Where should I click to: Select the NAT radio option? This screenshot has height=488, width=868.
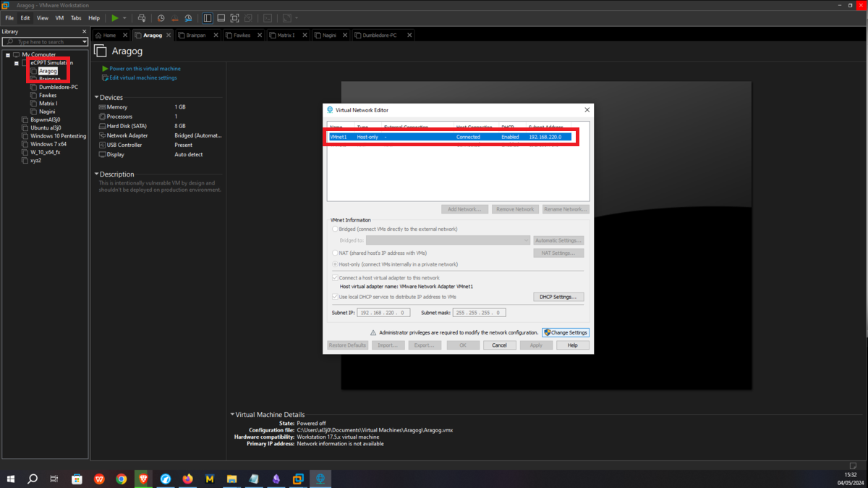tap(335, 253)
